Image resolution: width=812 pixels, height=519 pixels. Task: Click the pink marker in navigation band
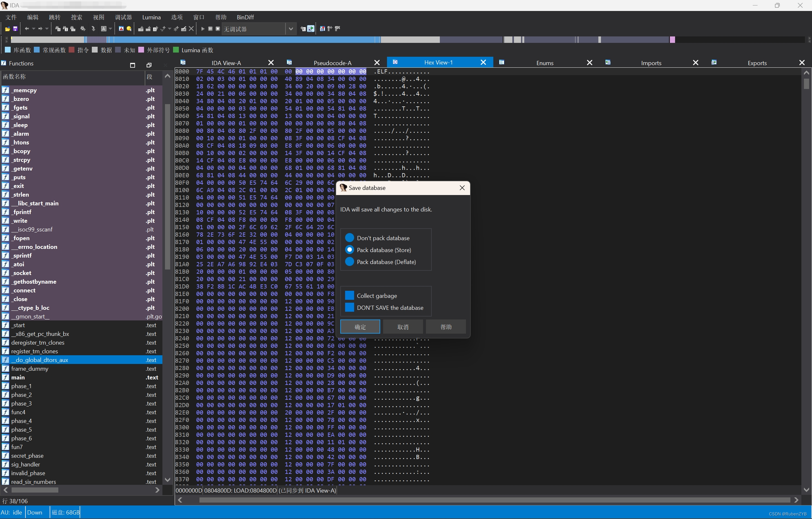pyautogui.click(x=672, y=40)
